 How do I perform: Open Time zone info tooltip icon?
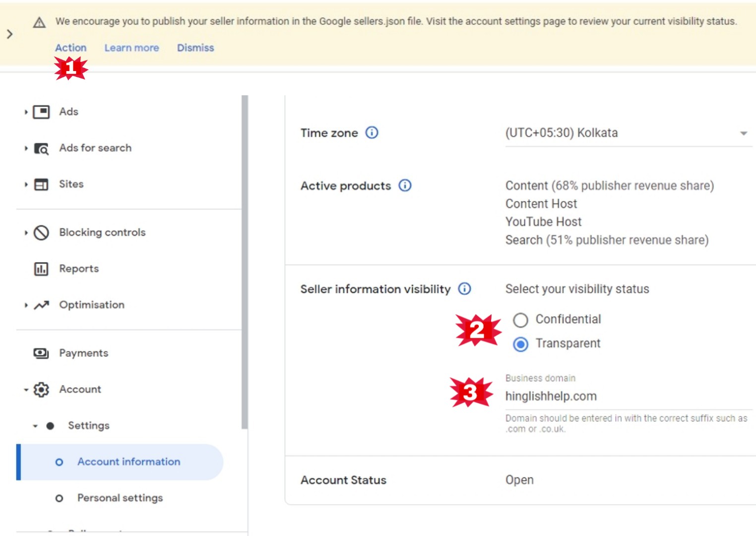click(x=372, y=133)
